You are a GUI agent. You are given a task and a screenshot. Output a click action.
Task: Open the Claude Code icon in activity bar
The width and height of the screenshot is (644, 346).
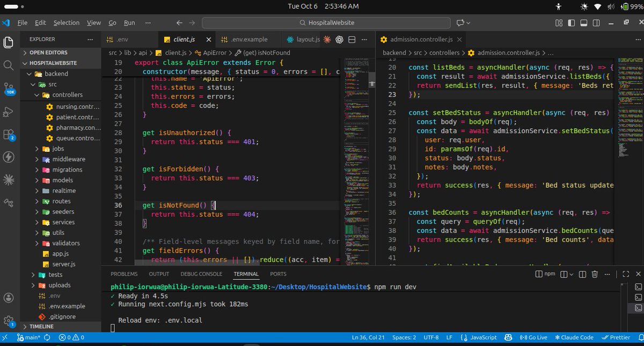click(9, 180)
